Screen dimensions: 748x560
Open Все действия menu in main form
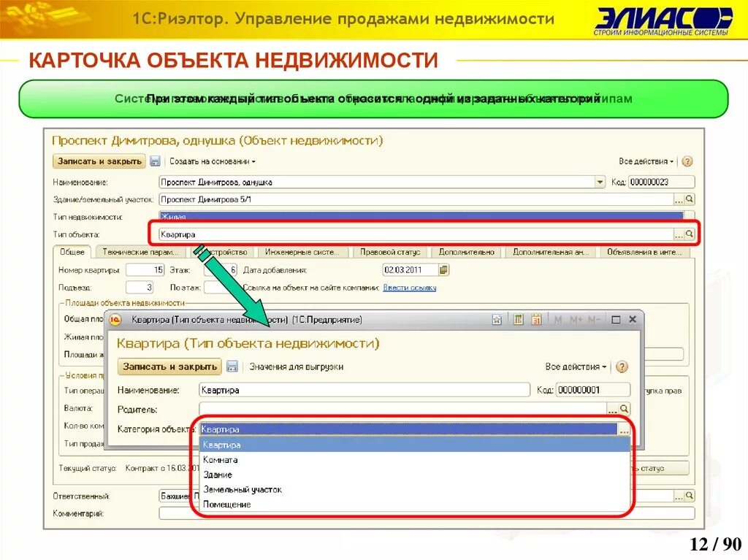point(646,161)
